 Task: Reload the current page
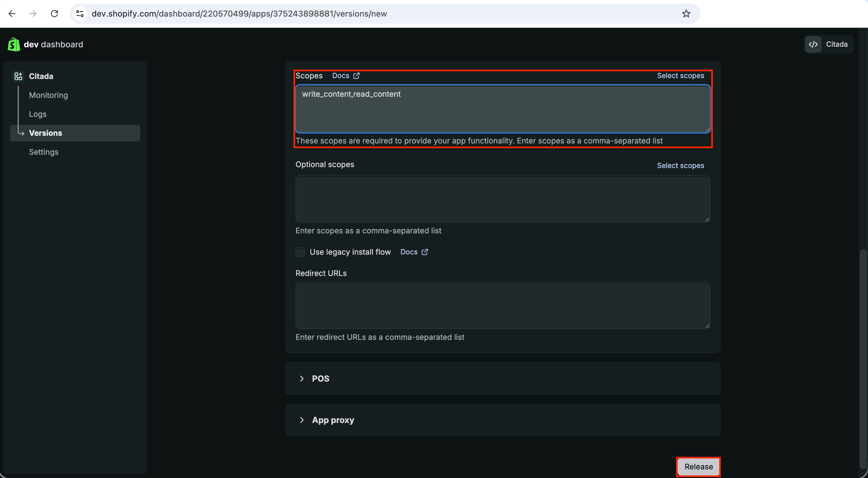pyautogui.click(x=54, y=14)
